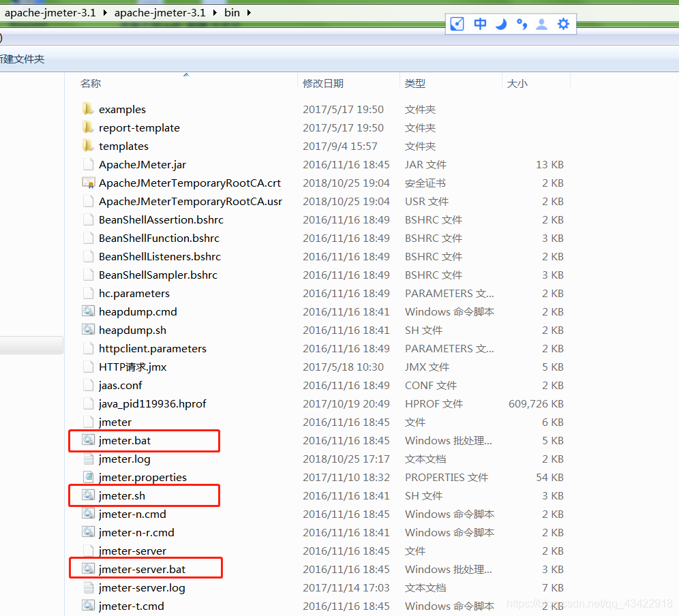Click the 2017/9/4 15:57 date cell
Image resolution: width=679 pixels, height=616 pixels.
click(x=340, y=146)
